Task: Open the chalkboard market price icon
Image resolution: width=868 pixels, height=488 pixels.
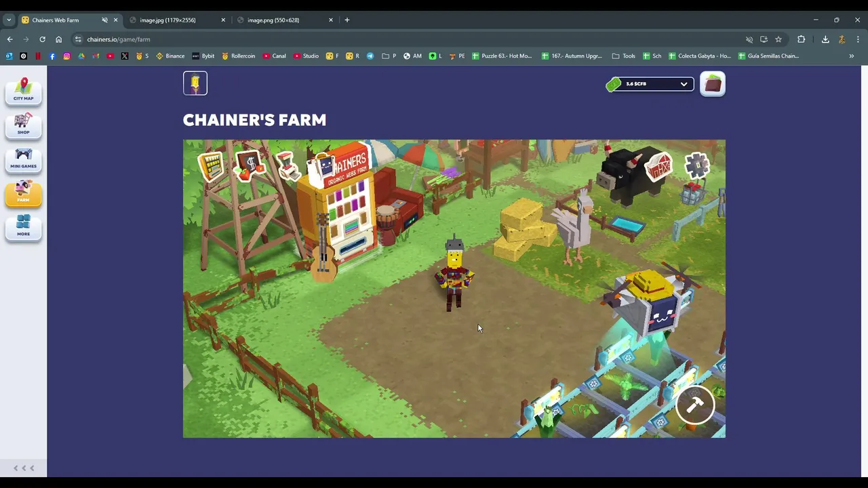Action: tap(249, 165)
